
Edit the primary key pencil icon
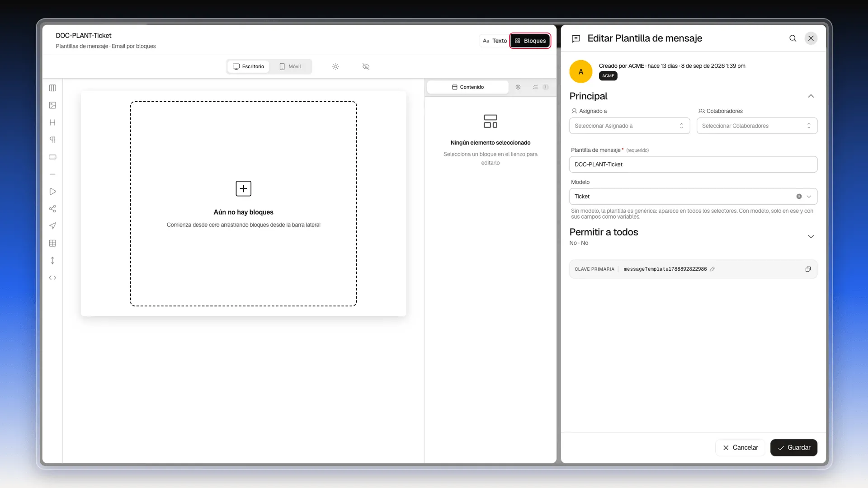tap(712, 269)
